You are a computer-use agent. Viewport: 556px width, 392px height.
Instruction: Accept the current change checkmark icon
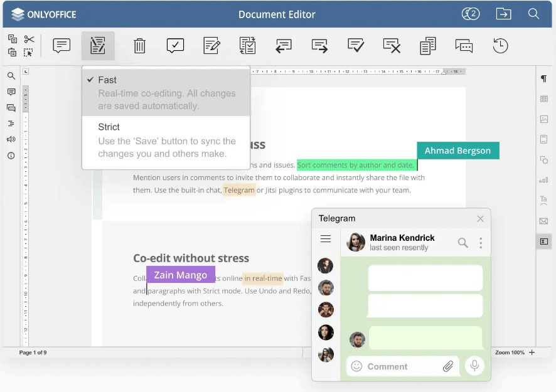tap(356, 45)
